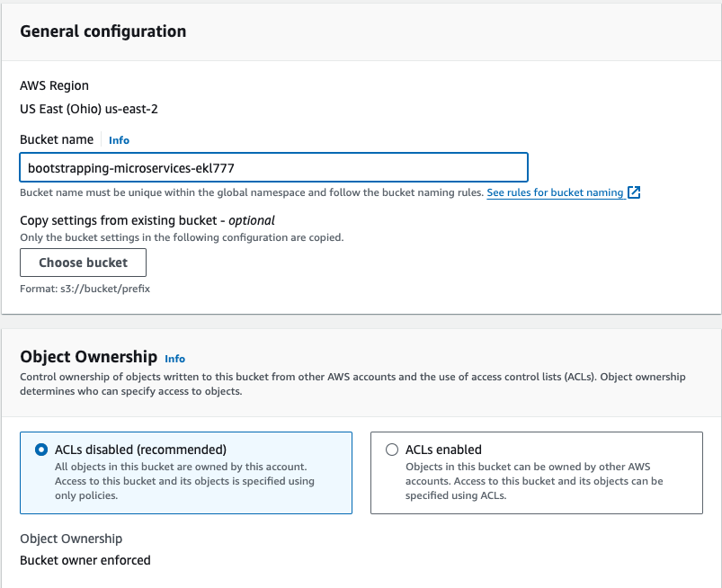Open the external link icon beside bucket naming rules
This screenshot has width=722, height=588.
click(634, 192)
